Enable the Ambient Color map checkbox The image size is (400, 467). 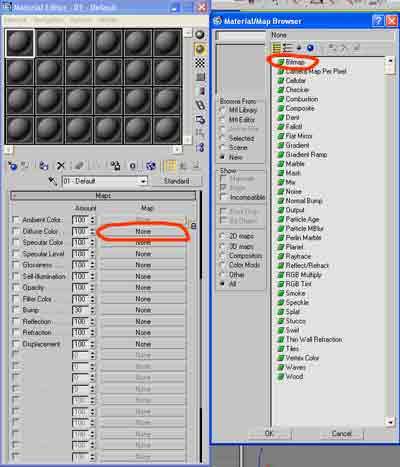16,220
